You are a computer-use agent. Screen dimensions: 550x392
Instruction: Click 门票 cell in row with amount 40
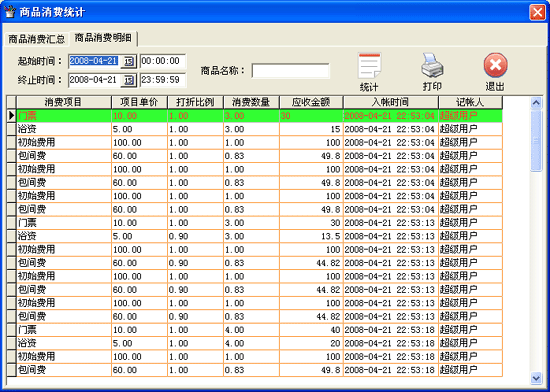click(64, 330)
